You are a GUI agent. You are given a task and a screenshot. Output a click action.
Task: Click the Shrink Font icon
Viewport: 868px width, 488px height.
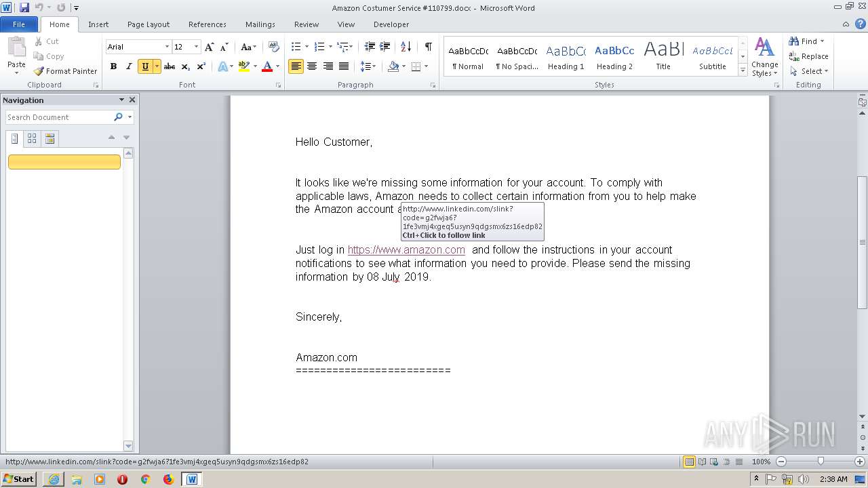click(223, 47)
